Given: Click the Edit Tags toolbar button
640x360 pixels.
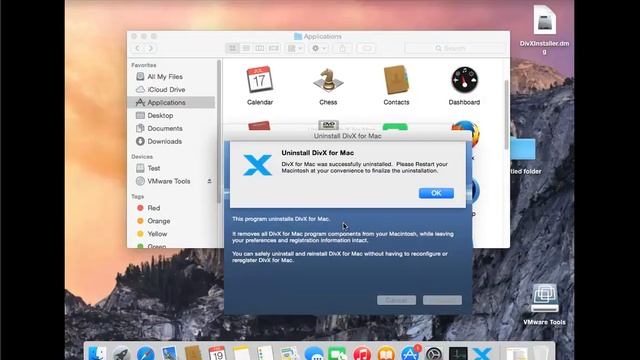Looking at the screenshot, I should (x=366, y=48).
